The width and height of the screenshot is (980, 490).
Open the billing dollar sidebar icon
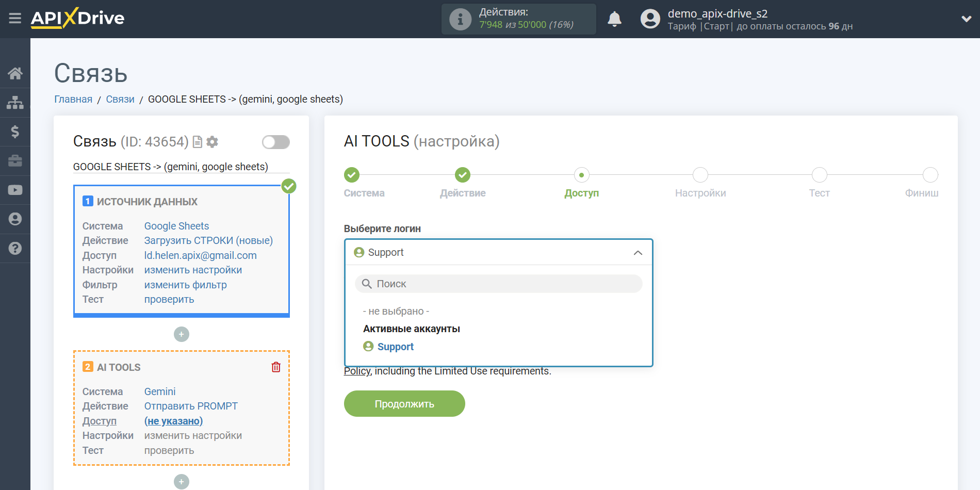pos(15,132)
